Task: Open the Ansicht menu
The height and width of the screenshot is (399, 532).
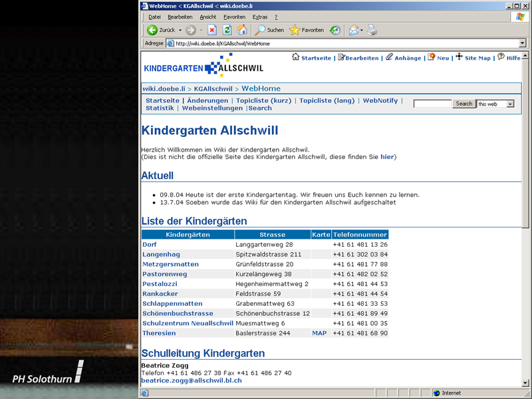Action: pyautogui.click(x=208, y=17)
